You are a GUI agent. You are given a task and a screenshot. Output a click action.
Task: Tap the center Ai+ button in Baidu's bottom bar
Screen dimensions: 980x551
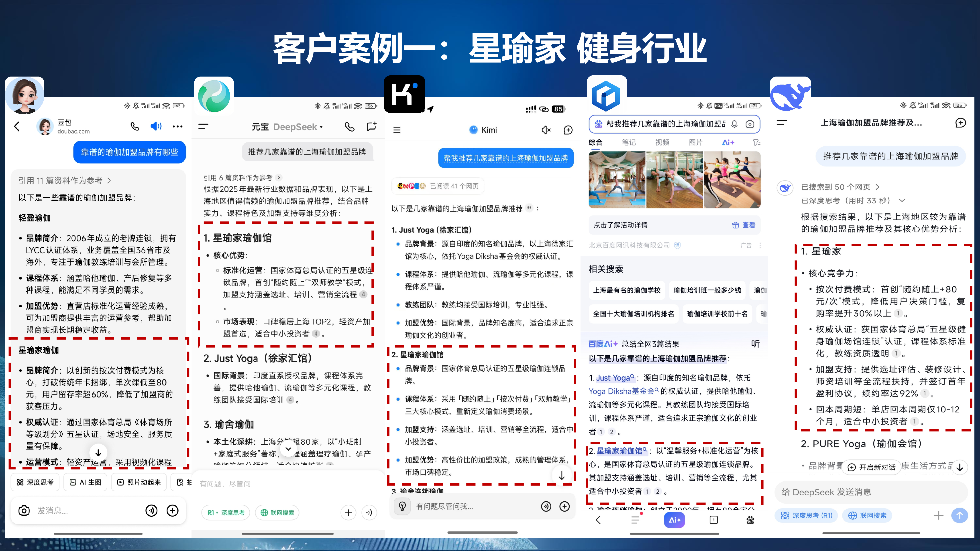click(x=674, y=520)
